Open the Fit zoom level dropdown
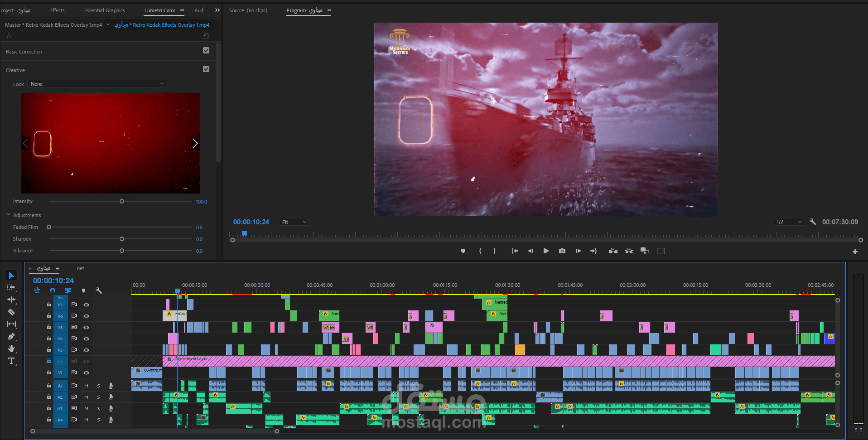The height and width of the screenshot is (440, 868). (294, 222)
